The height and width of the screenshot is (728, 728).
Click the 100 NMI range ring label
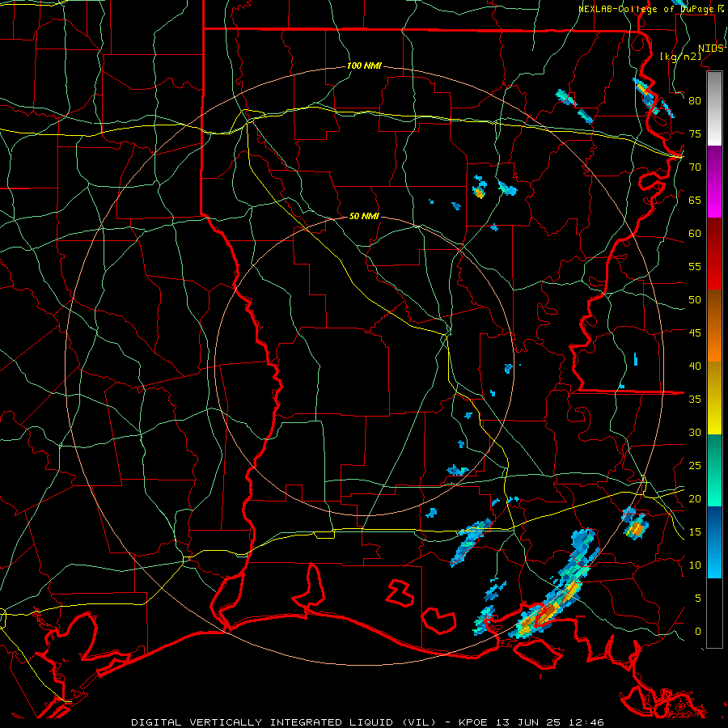[364, 66]
